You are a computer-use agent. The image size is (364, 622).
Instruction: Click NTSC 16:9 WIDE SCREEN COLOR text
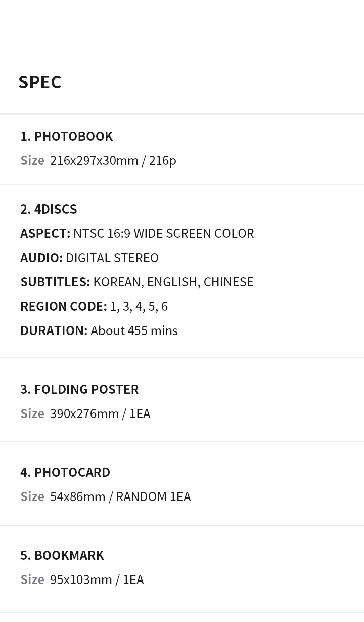[164, 233]
